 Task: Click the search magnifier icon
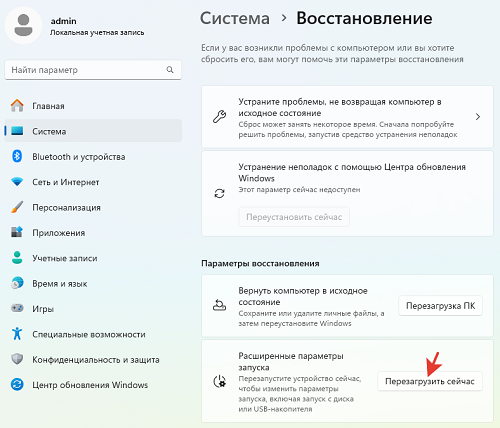pos(170,70)
